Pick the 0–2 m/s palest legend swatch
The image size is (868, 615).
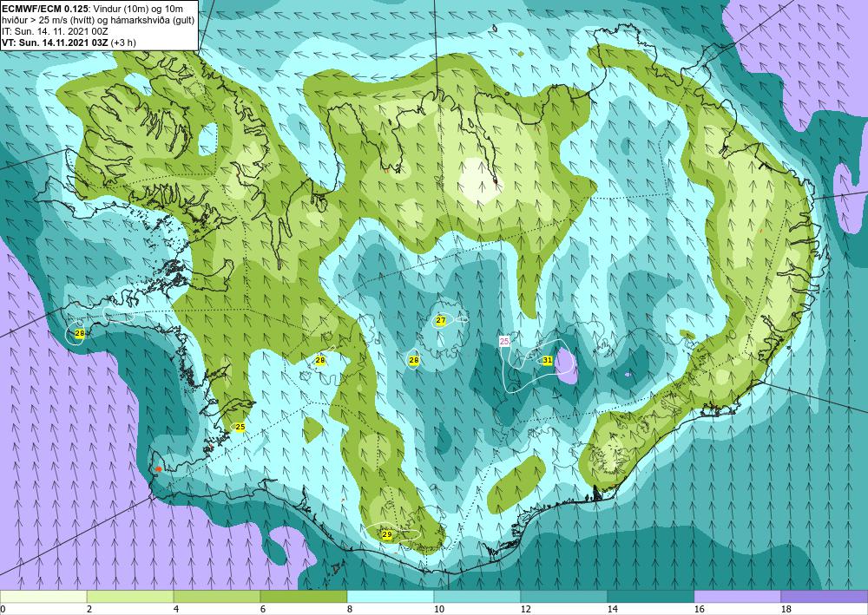(43, 597)
